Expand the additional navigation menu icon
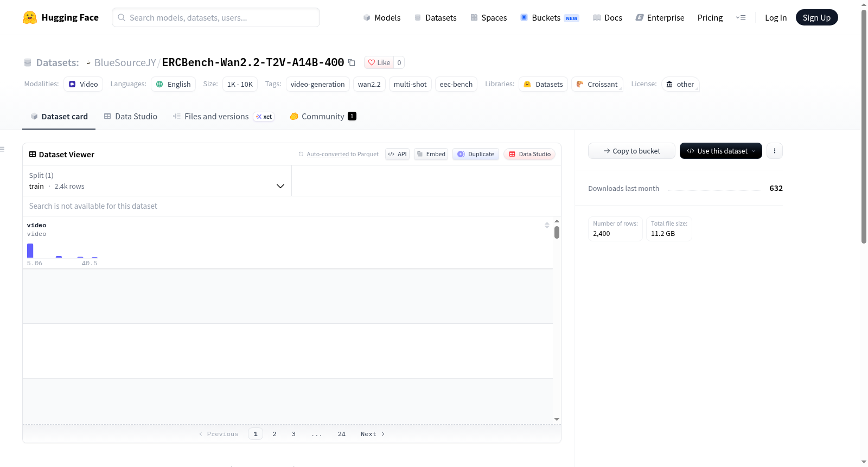 pyautogui.click(x=741, y=17)
